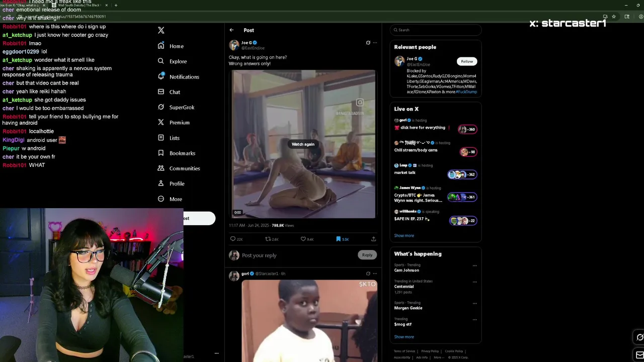The height and width of the screenshot is (362, 644).
Task: Open more options on gorl's reply
Action: [x=375, y=274]
